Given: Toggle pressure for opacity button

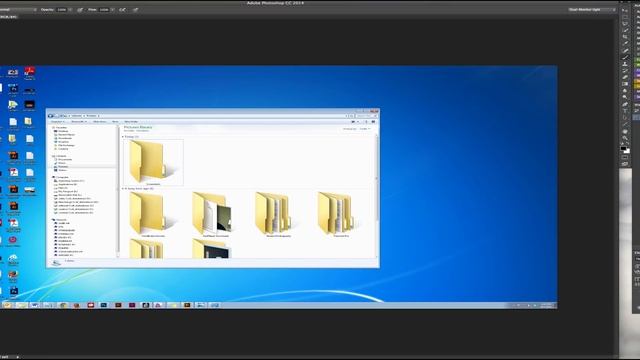Looking at the screenshot, I should pyautogui.click(x=80, y=9).
